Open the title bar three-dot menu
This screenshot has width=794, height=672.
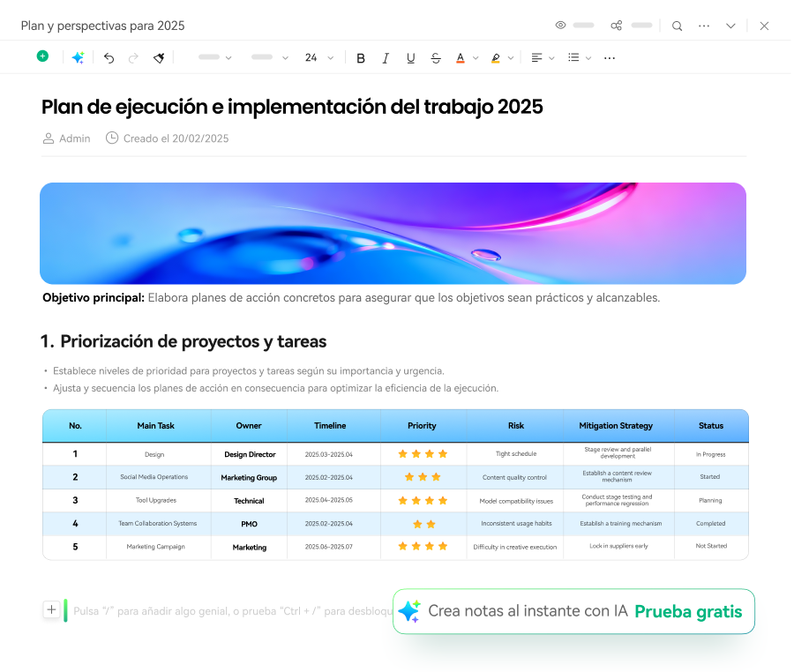[704, 26]
